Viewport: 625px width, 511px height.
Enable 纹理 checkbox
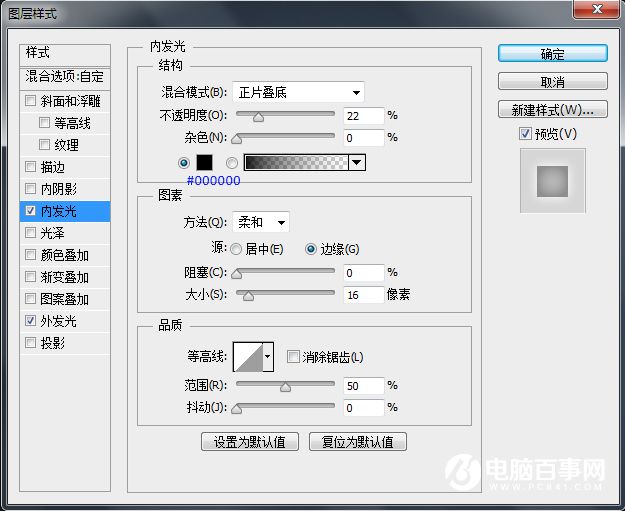(x=44, y=144)
